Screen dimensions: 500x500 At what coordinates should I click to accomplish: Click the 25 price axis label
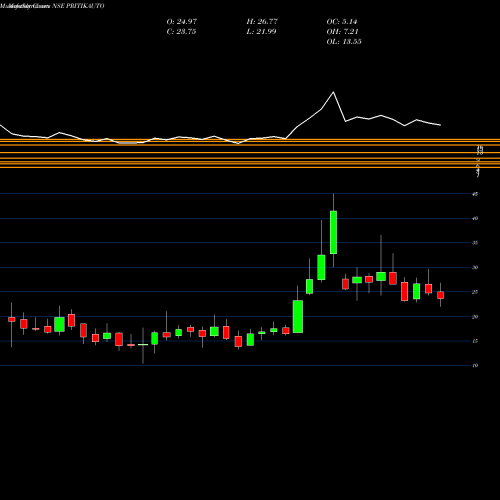[x=475, y=292]
